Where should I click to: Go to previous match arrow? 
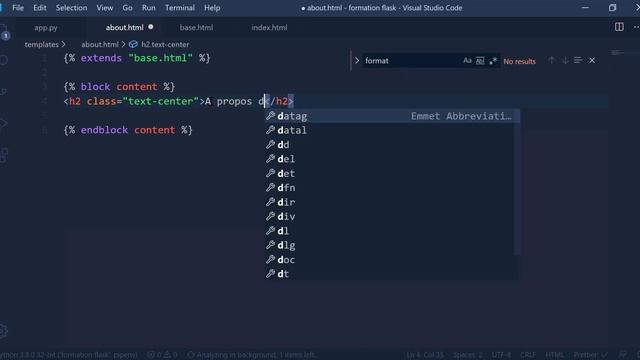point(551,60)
